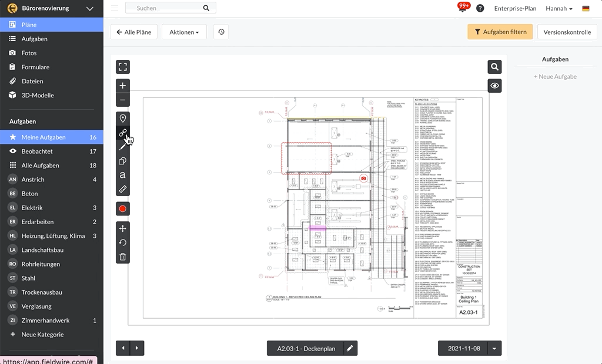
Task: Delete markup with trash tool
Action: coord(123,257)
